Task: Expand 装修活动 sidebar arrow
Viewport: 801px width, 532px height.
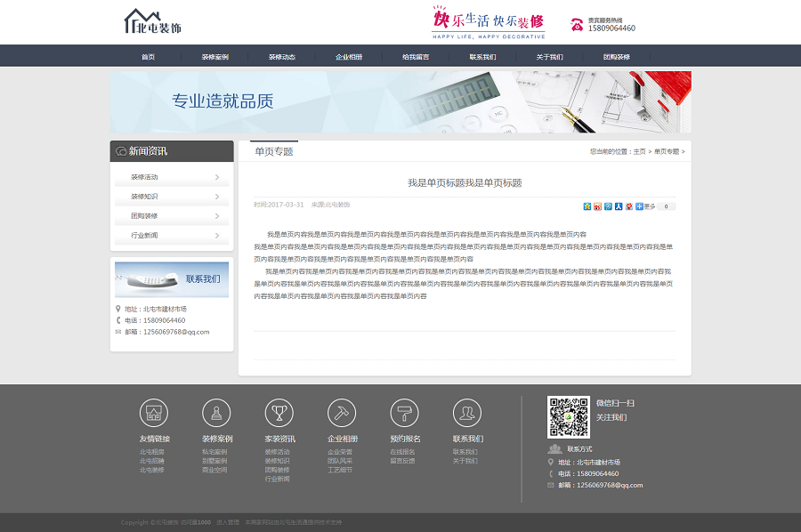Action: coord(217,177)
